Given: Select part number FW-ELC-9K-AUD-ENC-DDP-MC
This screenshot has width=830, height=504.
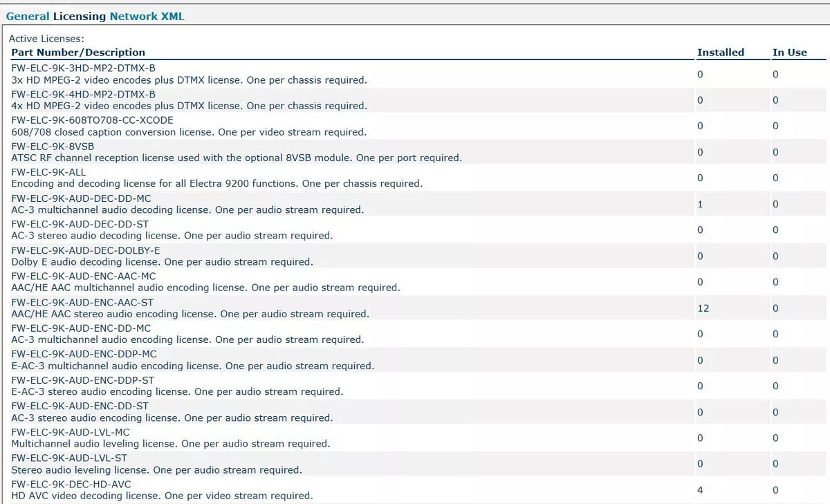Looking at the screenshot, I should tap(84, 354).
